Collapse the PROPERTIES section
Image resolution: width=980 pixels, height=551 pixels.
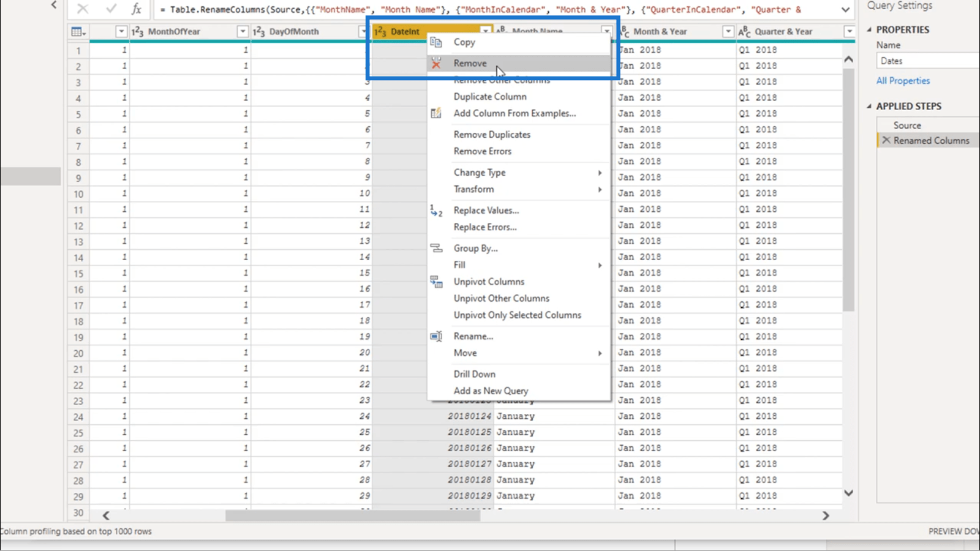click(869, 29)
